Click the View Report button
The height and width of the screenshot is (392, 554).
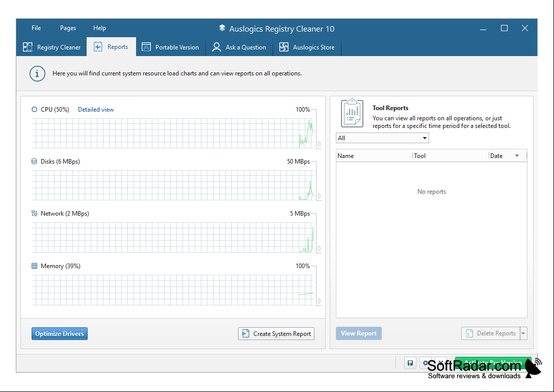pyautogui.click(x=359, y=333)
